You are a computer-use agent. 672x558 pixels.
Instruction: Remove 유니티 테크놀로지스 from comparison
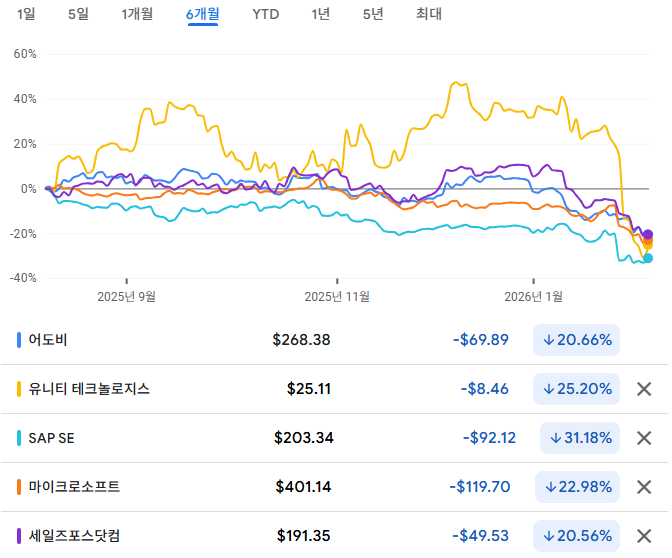pyautogui.click(x=644, y=389)
